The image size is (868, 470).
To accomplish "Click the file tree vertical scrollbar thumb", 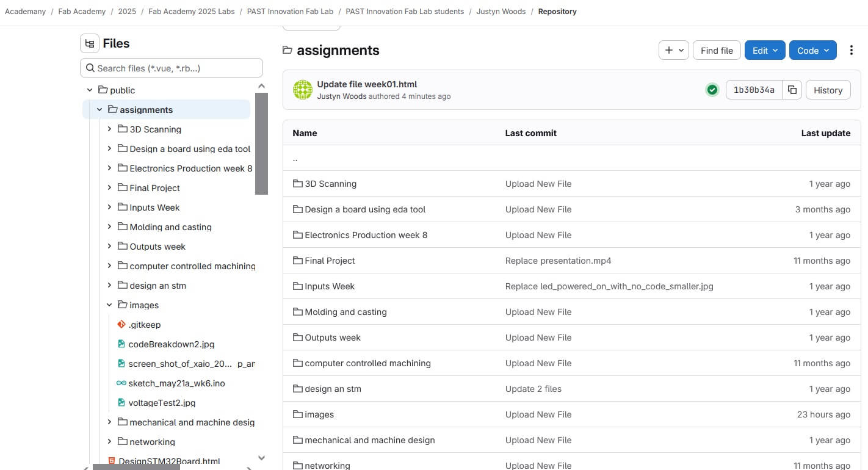I will (261, 143).
